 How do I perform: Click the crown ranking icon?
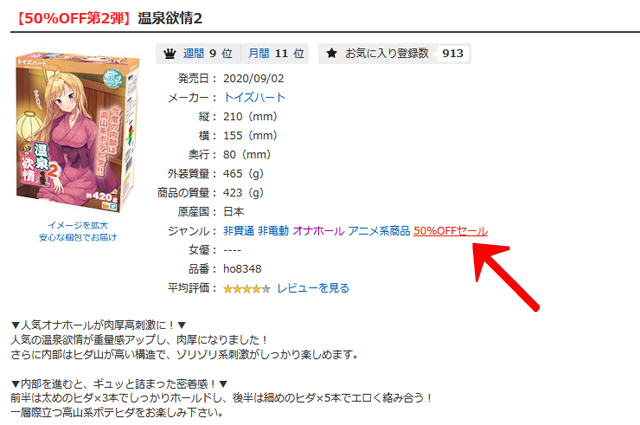(169, 53)
